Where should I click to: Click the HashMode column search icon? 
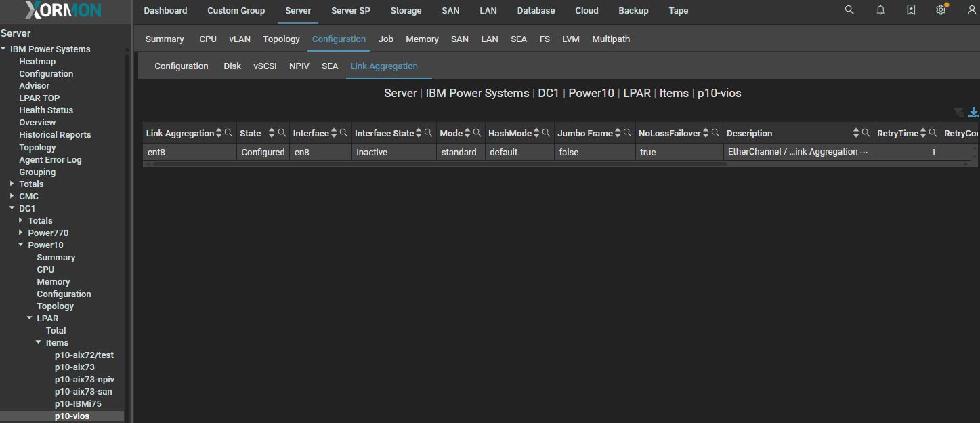tap(545, 133)
